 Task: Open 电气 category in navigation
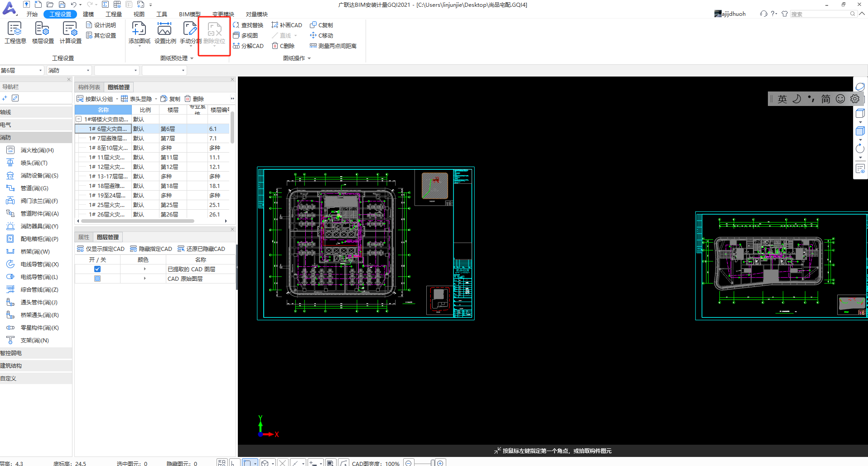coord(36,125)
